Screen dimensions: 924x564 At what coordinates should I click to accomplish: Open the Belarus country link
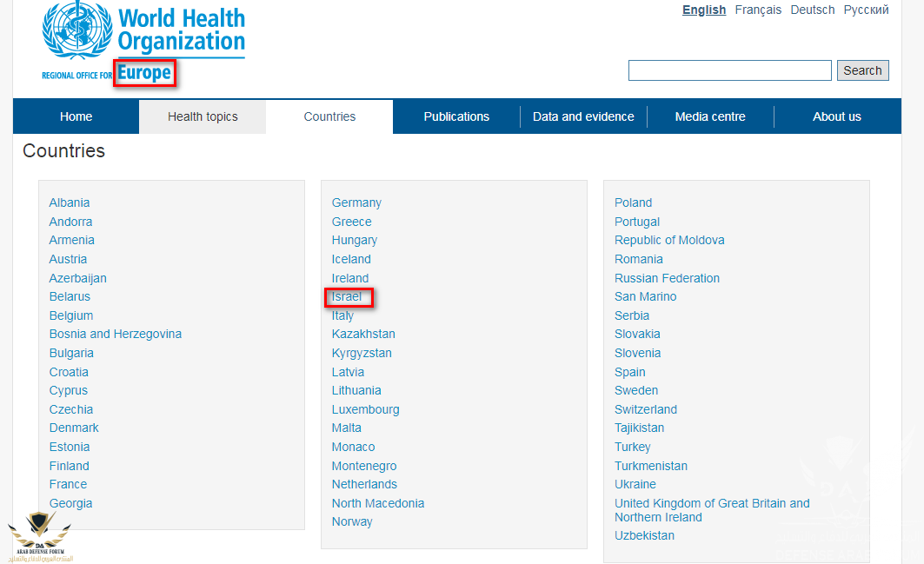click(70, 296)
